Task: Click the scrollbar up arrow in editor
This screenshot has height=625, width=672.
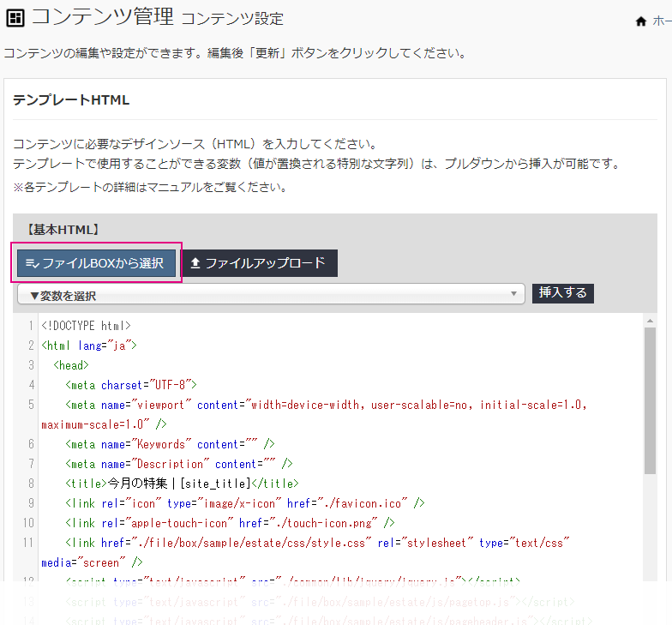Action: 650,321
